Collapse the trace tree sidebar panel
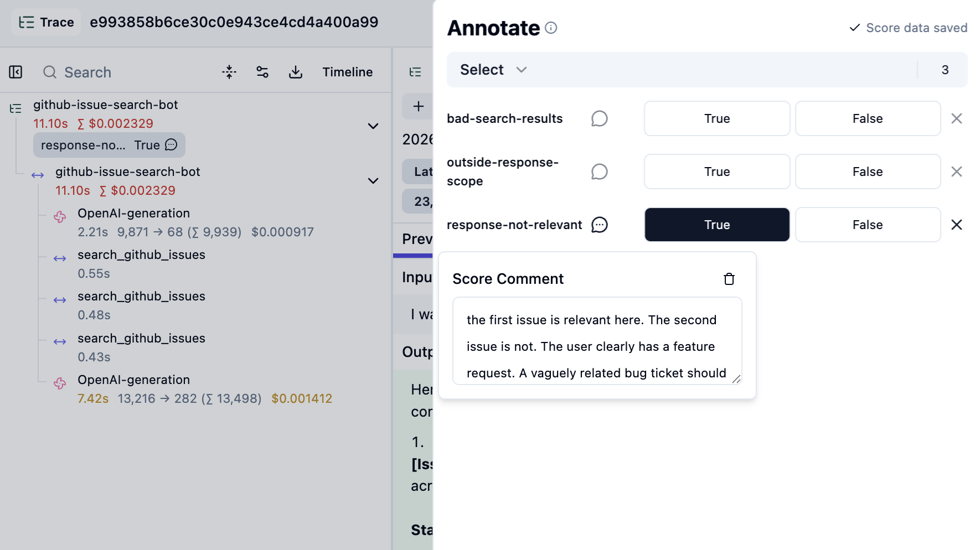980x550 pixels. (x=16, y=72)
